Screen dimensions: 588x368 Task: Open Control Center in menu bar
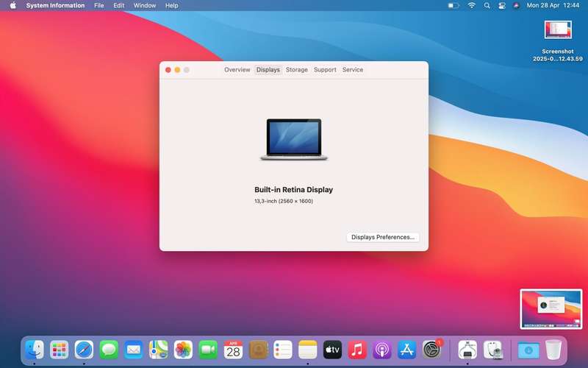coord(502,6)
